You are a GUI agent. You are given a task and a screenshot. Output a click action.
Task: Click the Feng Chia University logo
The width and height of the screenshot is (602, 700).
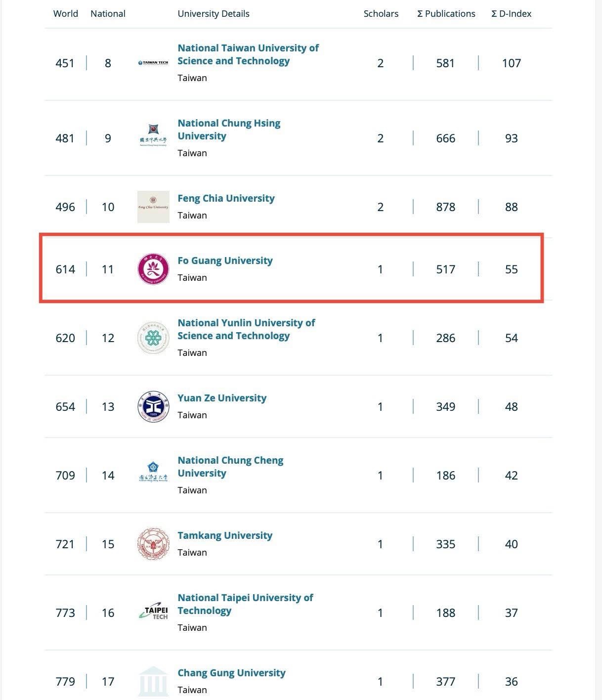(153, 207)
